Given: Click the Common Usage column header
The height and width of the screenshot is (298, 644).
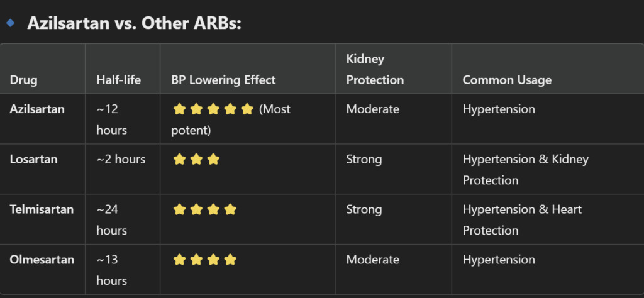Looking at the screenshot, I should pyautogui.click(x=507, y=80).
